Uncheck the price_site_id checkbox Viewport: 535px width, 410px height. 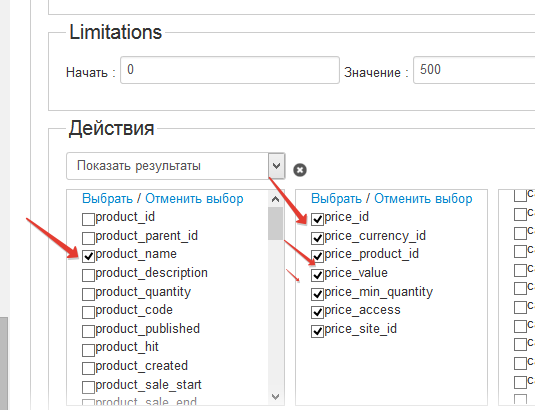pos(317,331)
